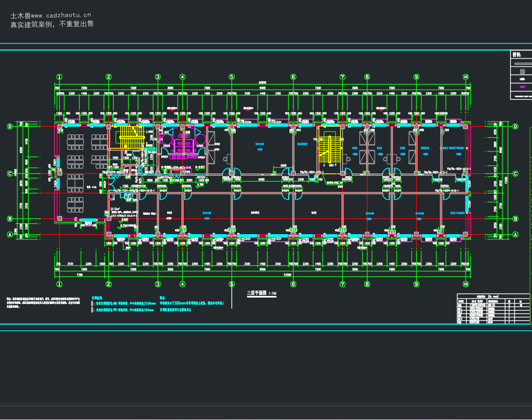Screen dimensions: 532x420
Task: Click the 1:100 scale label
Action: coord(273,293)
